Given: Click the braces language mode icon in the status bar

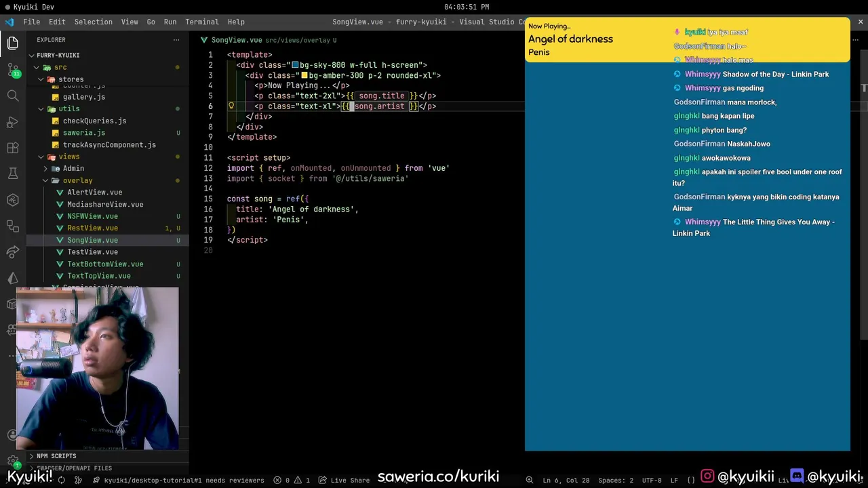Looking at the screenshot, I should click(691, 480).
